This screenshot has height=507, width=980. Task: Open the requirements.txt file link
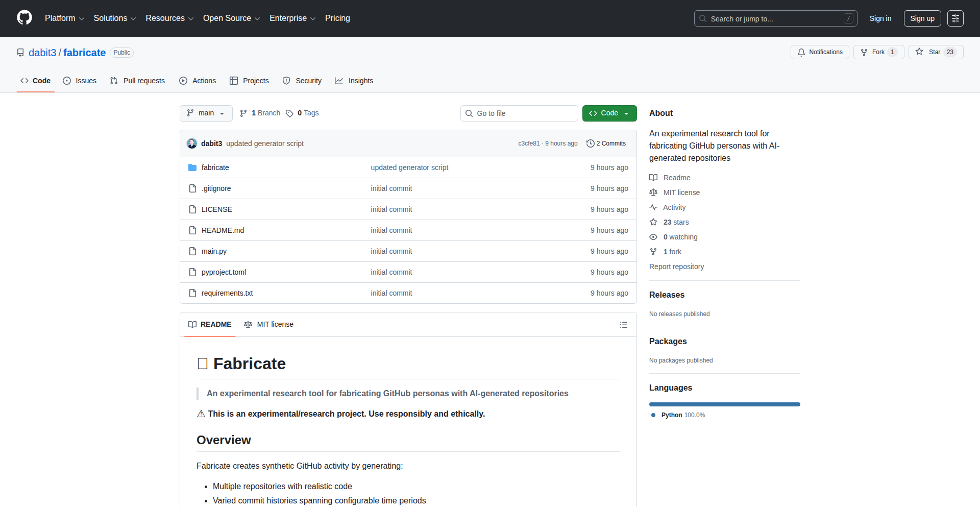click(227, 293)
